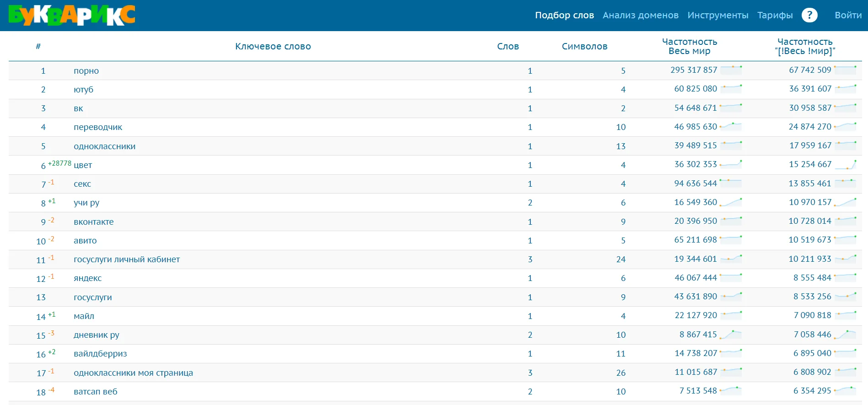Click worldwide frequency sparkline for «учи ру»
868x405 pixels.
tap(730, 202)
